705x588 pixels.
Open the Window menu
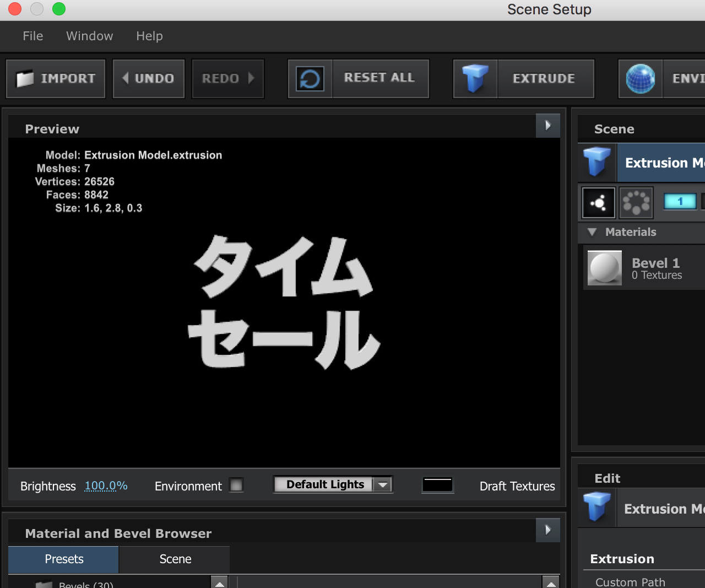(x=89, y=36)
